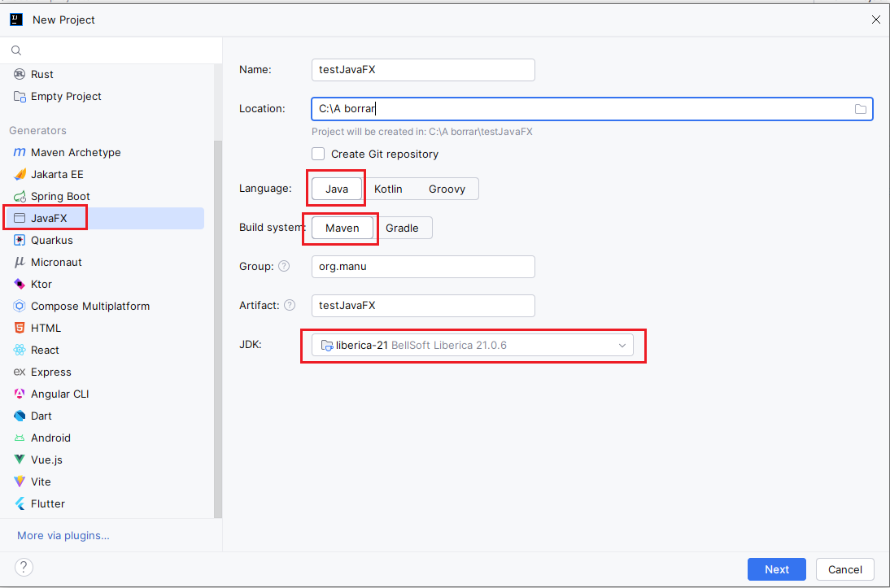Click the Maven Archetype generator icon

coord(20,152)
